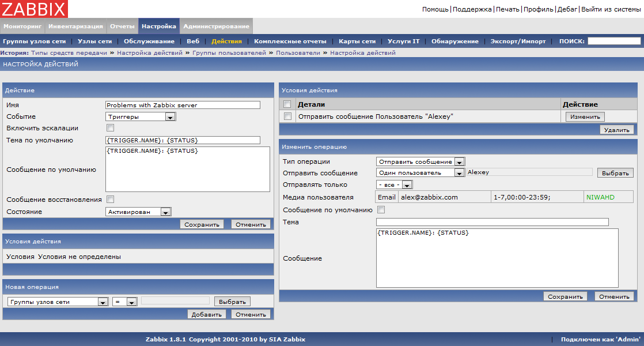
Task: Open the Отправлять только dropdown
Action: (394, 185)
